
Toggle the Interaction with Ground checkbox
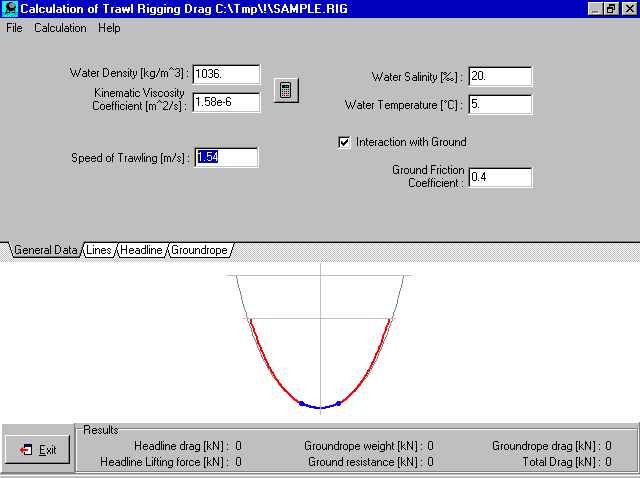345,142
